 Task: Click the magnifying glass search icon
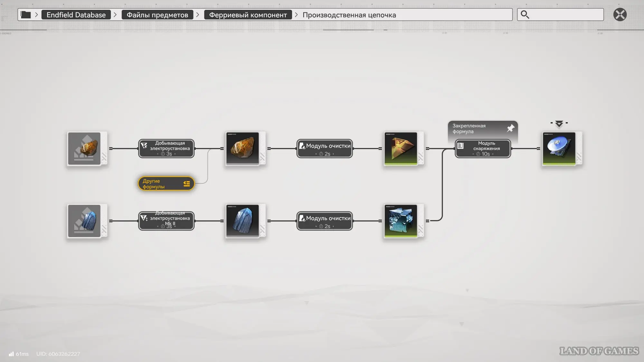(525, 15)
